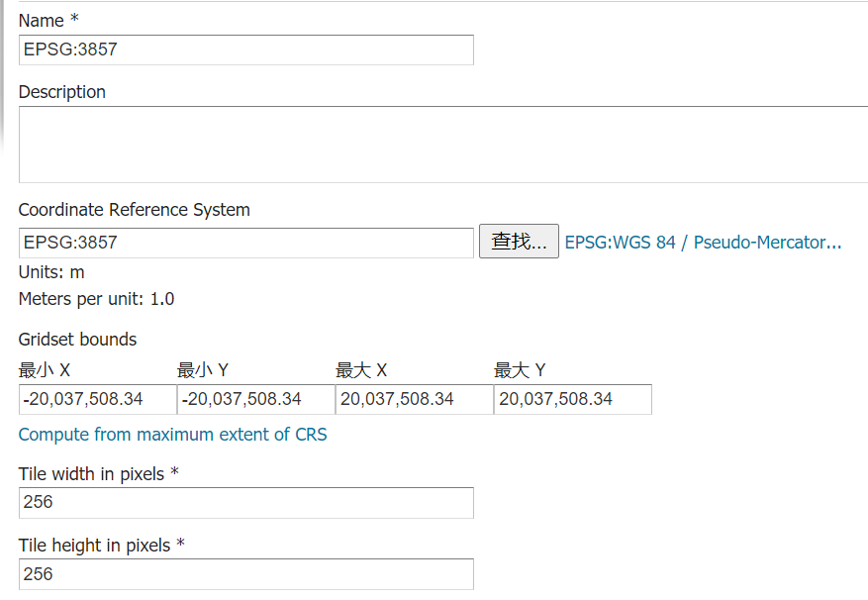Click the left window scrollbar
The image size is (868, 600).
coord(4,297)
